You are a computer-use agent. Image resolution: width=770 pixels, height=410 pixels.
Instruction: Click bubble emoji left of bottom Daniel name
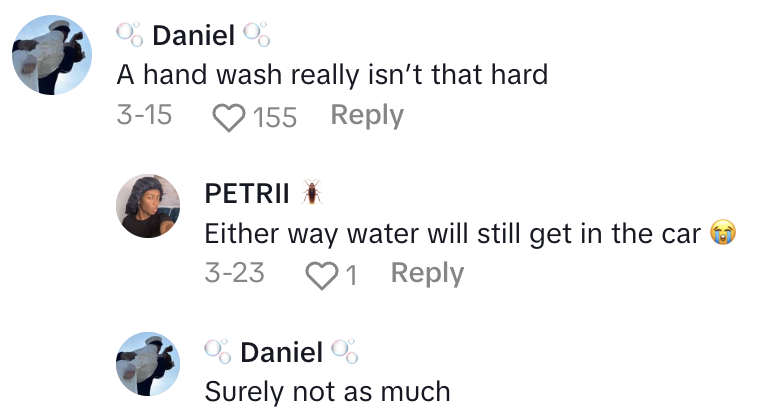pyautogui.click(x=217, y=351)
